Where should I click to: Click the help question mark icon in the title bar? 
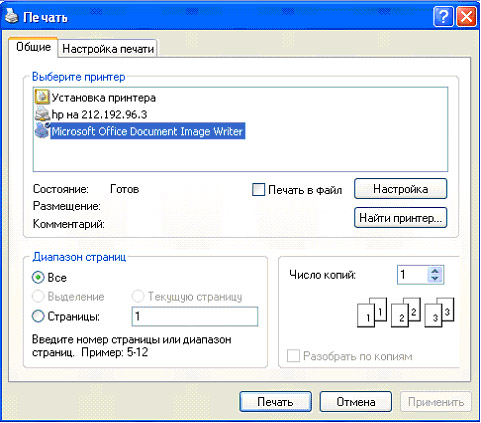pyautogui.click(x=443, y=16)
